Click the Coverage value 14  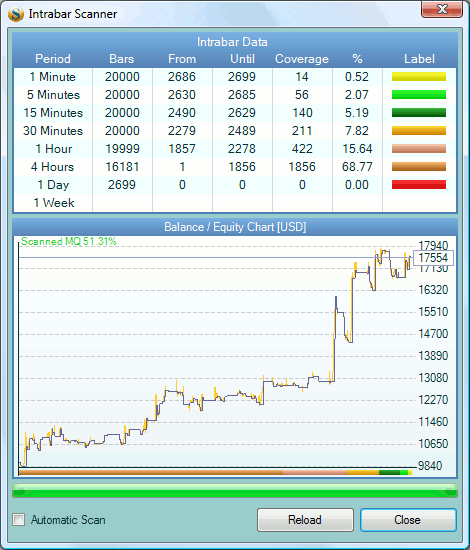tap(302, 77)
